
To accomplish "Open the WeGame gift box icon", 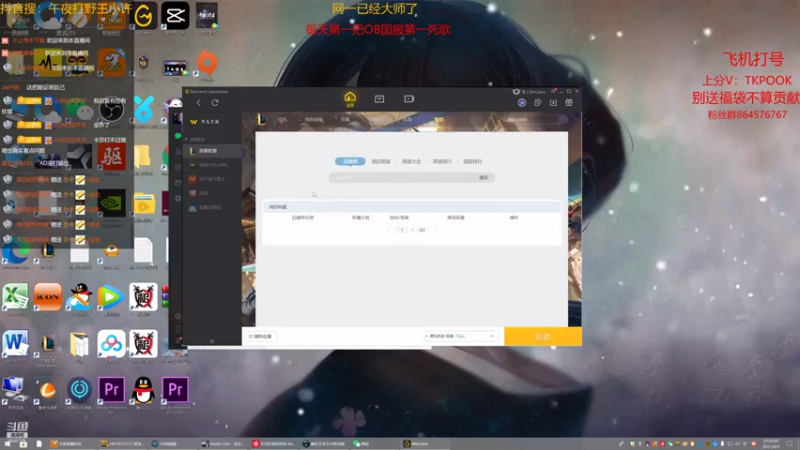I will pos(569,103).
